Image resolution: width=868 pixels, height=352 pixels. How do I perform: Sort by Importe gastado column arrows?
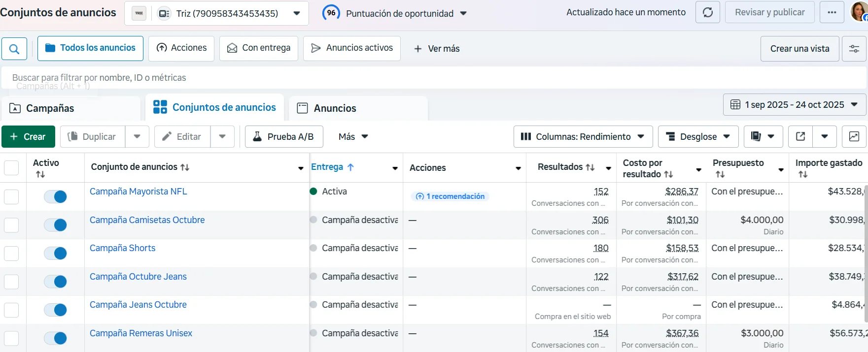[803, 174]
